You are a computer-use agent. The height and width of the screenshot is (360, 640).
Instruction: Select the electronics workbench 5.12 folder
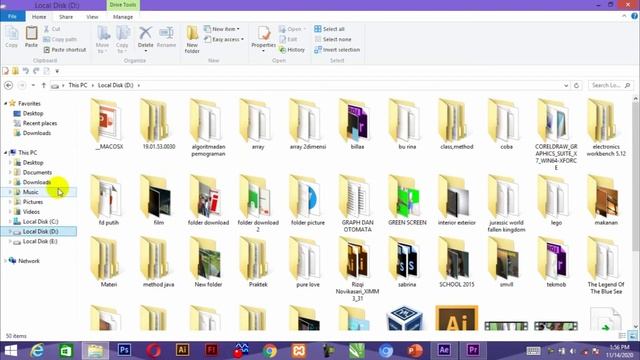tap(606, 128)
